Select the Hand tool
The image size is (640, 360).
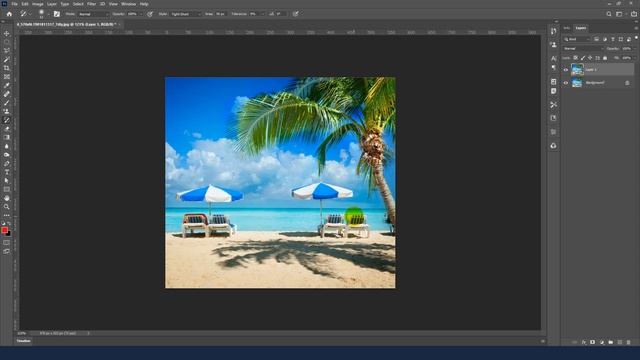point(7,198)
